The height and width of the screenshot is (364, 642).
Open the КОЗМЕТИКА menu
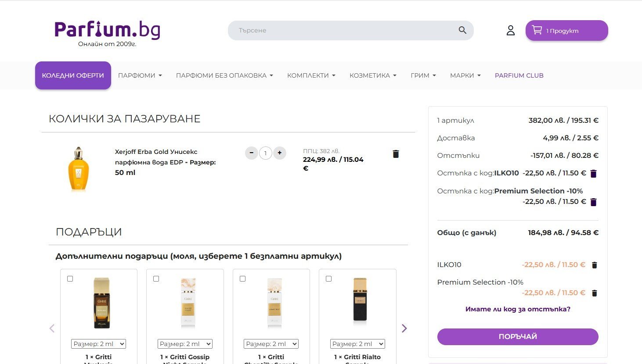coord(373,75)
